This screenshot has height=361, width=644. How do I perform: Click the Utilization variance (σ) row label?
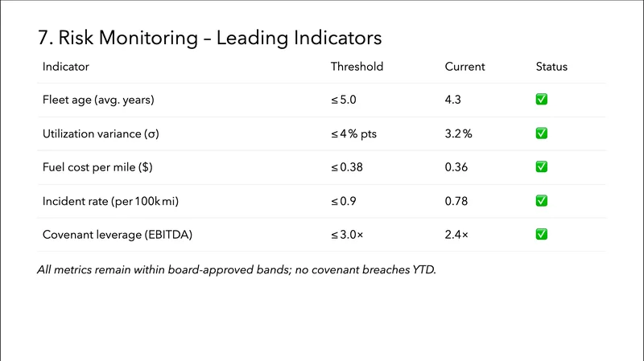tap(101, 134)
